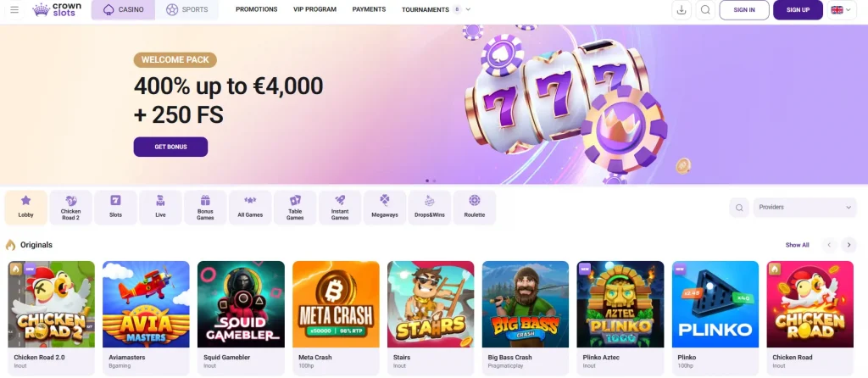
Task: Click the game search icon beside Providers
Action: point(739,208)
